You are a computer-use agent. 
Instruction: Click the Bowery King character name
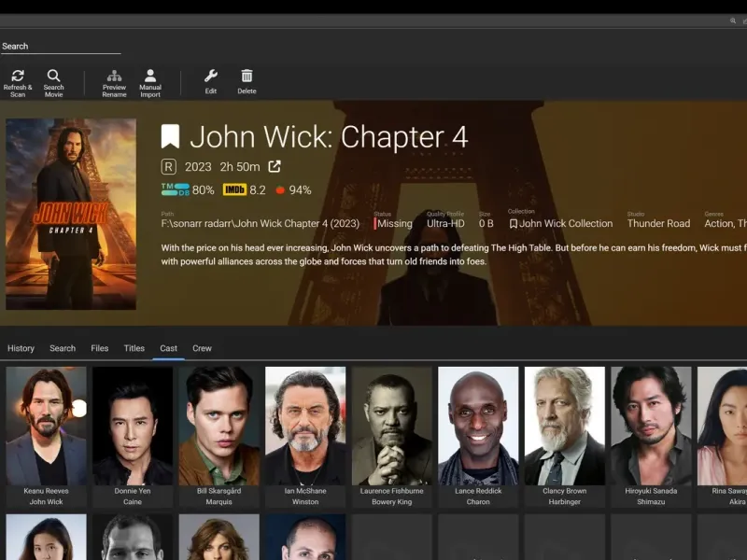391,502
